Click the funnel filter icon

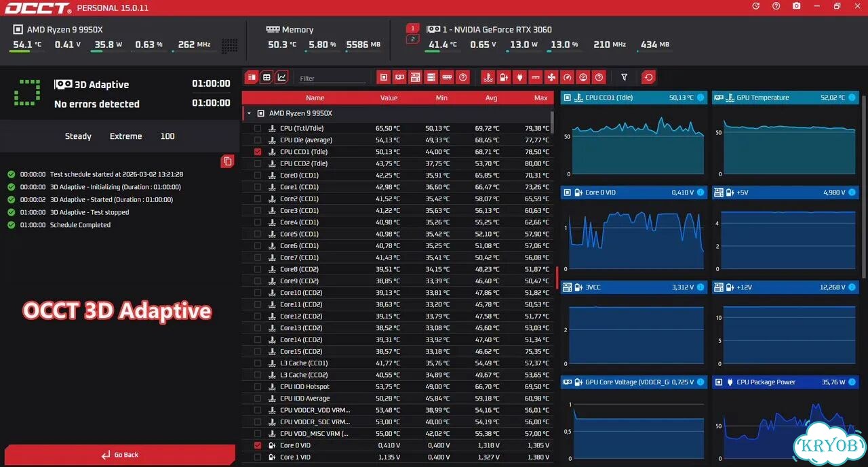tap(625, 77)
